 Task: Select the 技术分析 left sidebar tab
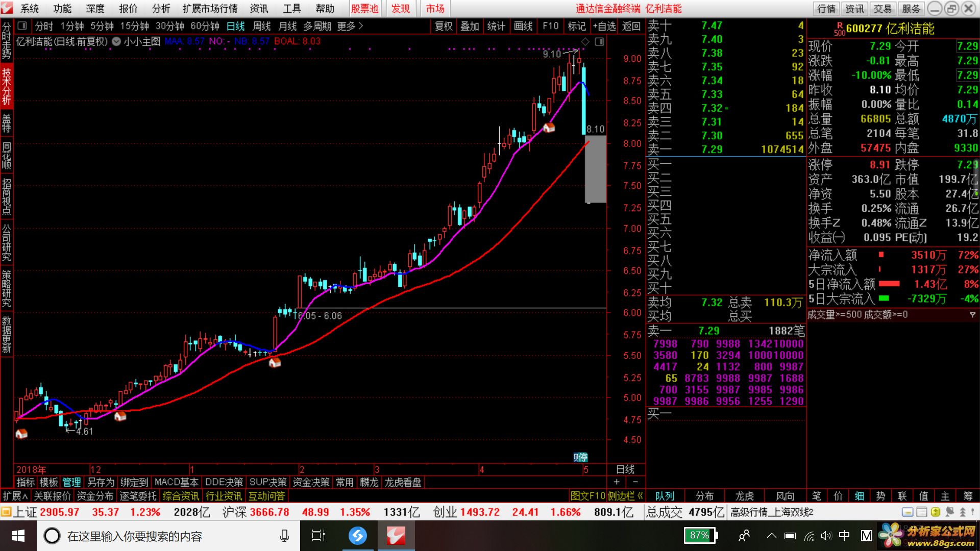(7, 86)
